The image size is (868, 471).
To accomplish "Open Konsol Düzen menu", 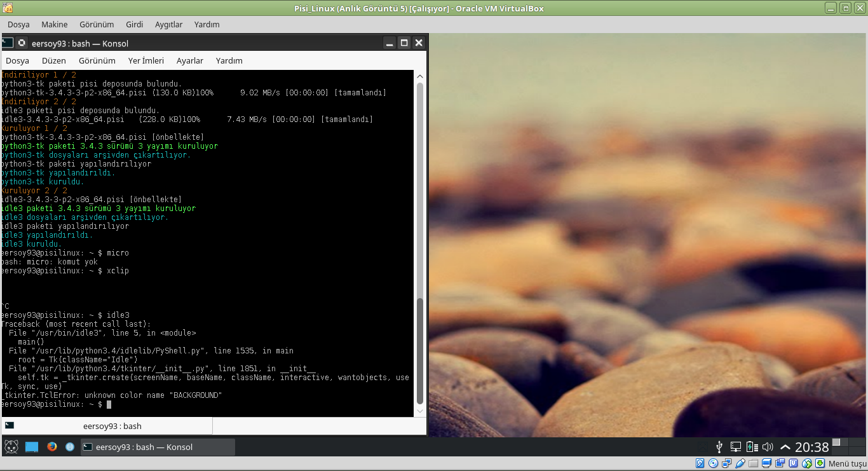I will [54, 60].
